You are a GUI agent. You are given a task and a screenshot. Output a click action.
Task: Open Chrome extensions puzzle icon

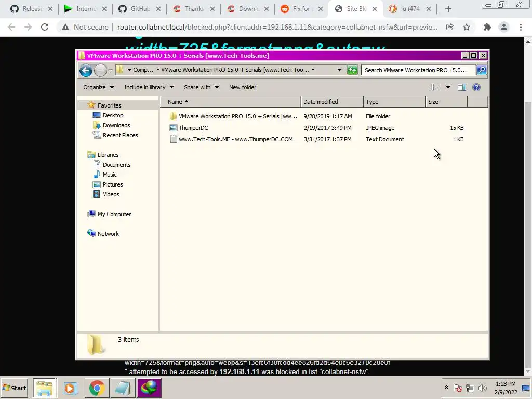[487, 27]
